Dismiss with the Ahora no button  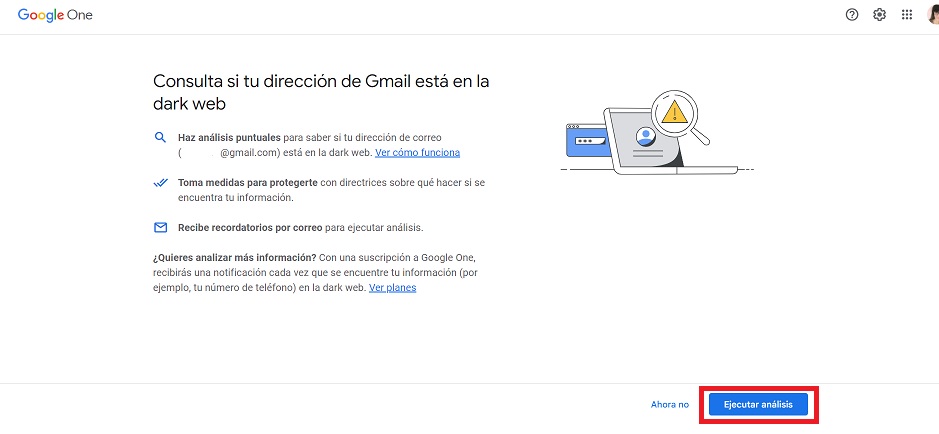(670, 405)
